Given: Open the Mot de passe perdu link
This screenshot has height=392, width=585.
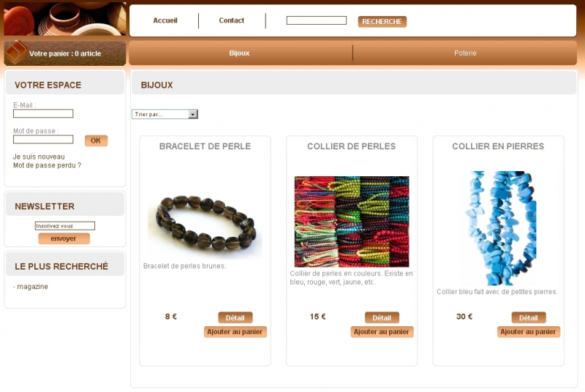Looking at the screenshot, I should (x=47, y=165).
